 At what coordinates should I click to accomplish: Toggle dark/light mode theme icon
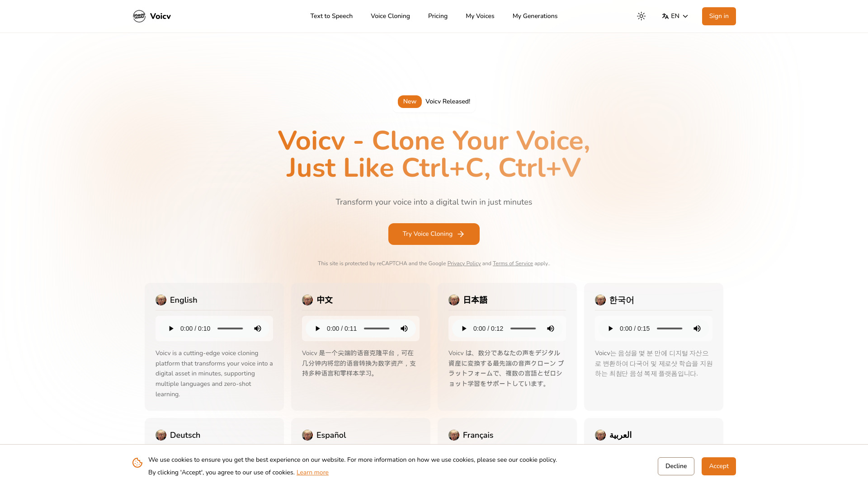[x=641, y=16]
